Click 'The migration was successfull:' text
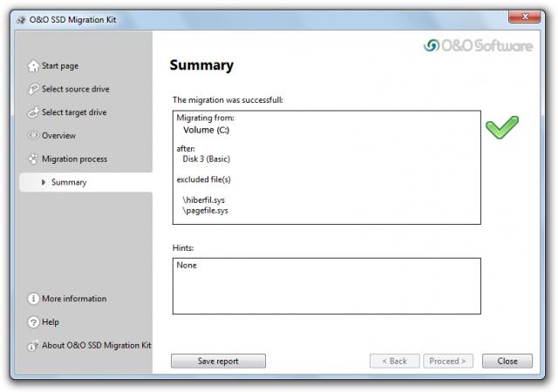This screenshot has width=558, height=392. click(x=228, y=100)
